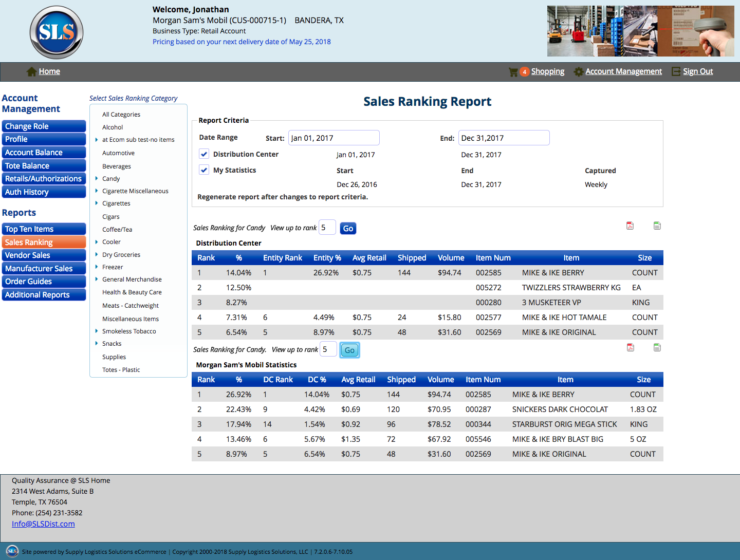Select the Beverages category

(x=117, y=166)
